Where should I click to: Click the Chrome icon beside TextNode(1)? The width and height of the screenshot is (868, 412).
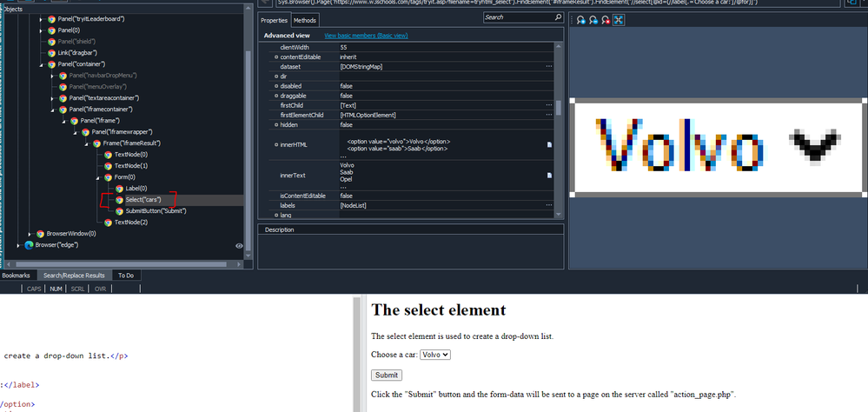[108, 165]
